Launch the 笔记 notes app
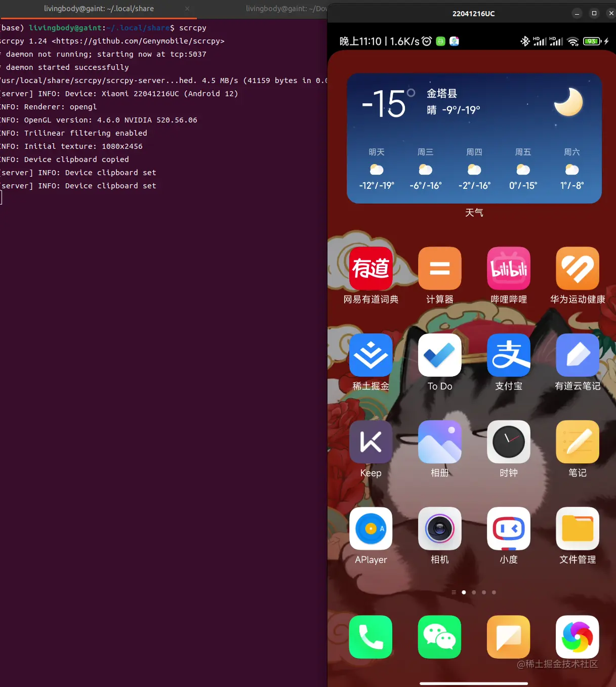Viewport: 616px width, 687px height. (578, 441)
